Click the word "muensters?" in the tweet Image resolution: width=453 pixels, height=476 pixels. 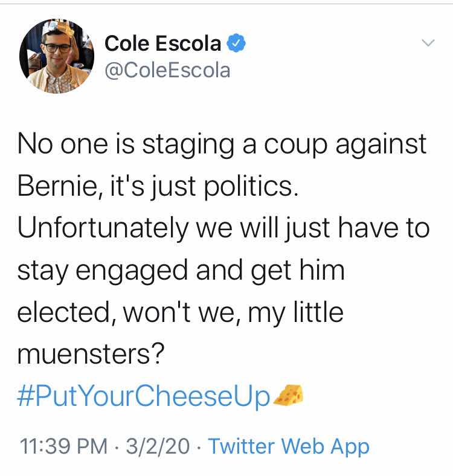tap(91, 354)
